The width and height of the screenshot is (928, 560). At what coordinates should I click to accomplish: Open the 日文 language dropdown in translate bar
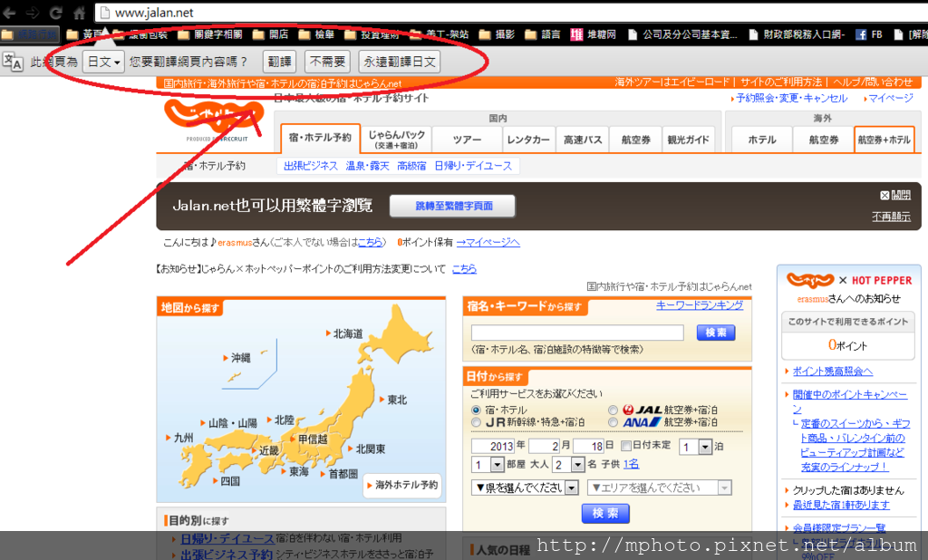tap(103, 62)
